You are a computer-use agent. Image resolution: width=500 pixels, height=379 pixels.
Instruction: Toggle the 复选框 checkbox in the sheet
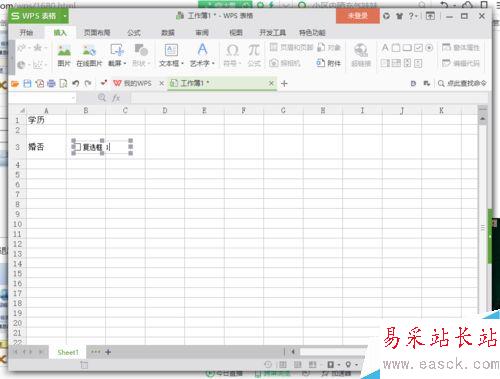77,147
